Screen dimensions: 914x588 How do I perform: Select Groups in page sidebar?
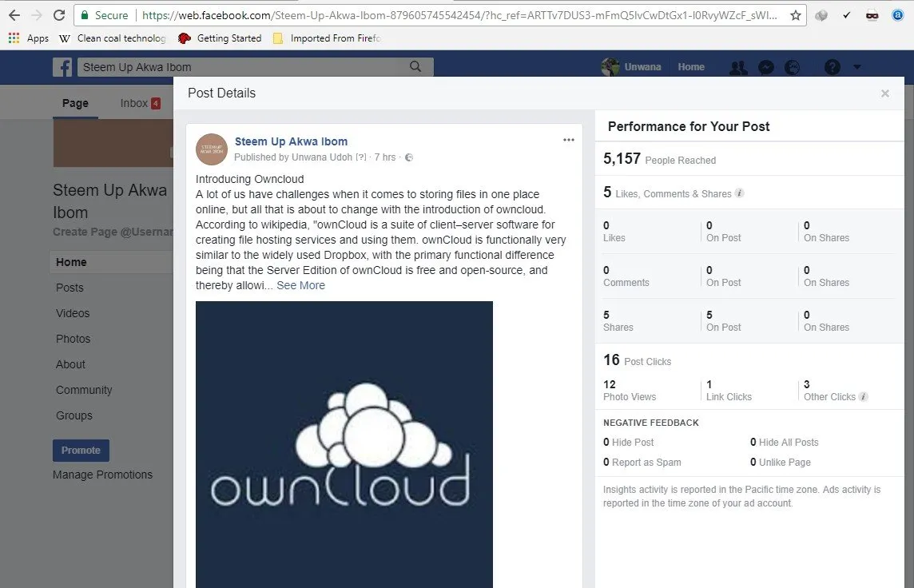coord(74,416)
